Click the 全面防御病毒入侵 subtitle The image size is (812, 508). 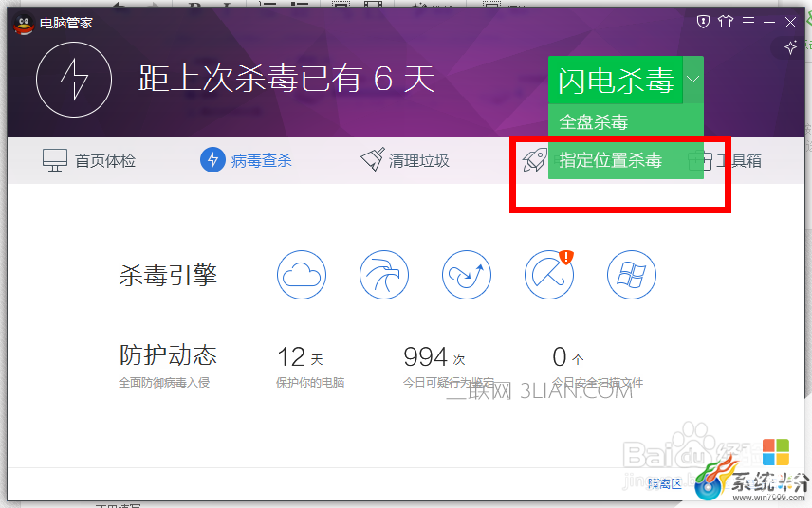[x=164, y=383]
